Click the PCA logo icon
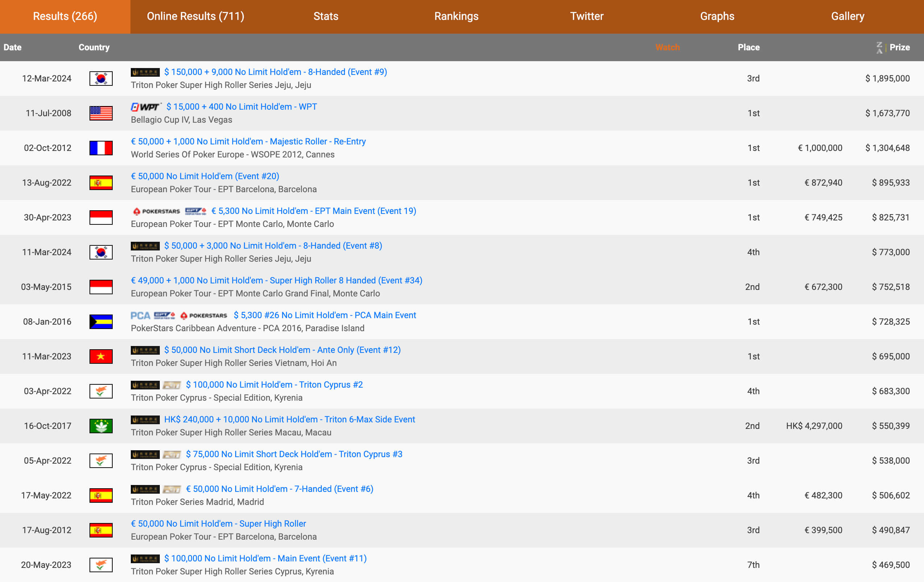Image resolution: width=924 pixels, height=582 pixels. point(140,316)
